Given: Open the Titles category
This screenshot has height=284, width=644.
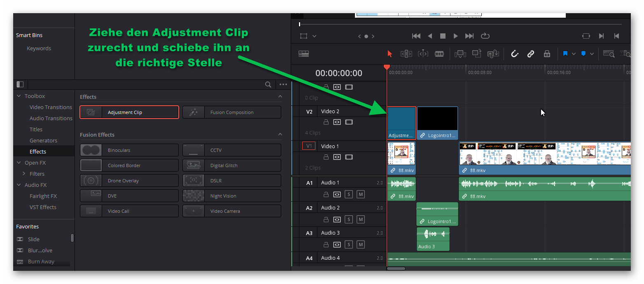Looking at the screenshot, I should tap(36, 129).
